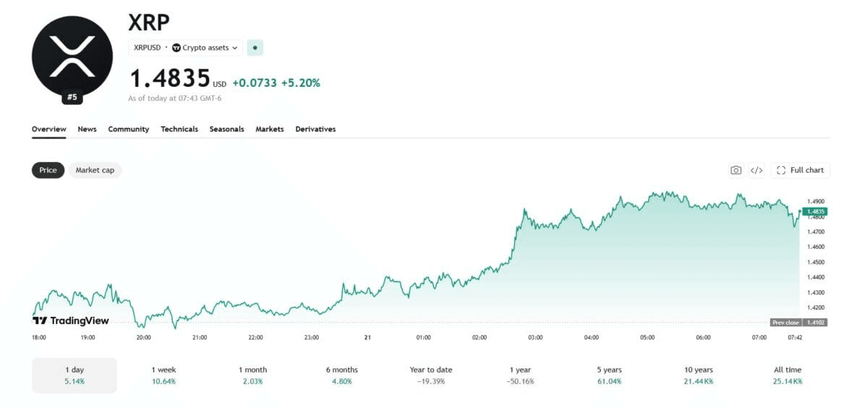This screenshot has height=408, width=868.
Task: Click the Prev close label
Action: (x=786, y=323)
